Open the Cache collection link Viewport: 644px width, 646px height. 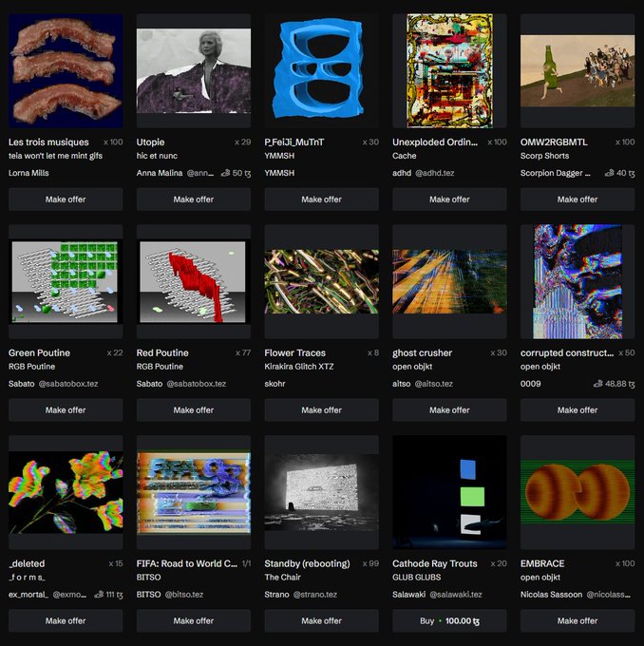click(405, 156)
